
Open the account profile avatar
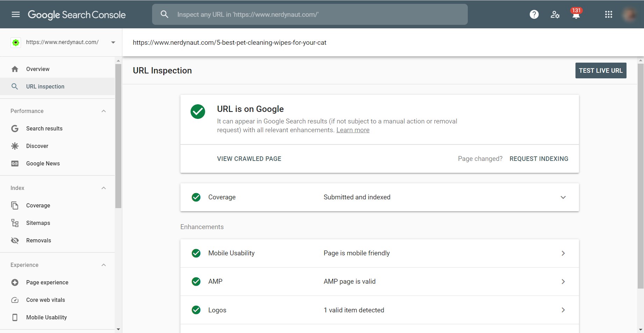click(629, 14)
